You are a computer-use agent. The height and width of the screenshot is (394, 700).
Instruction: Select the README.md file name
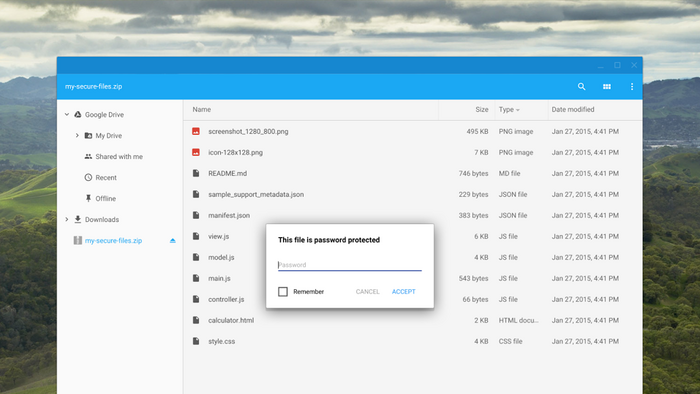click(x=227, y=173)
